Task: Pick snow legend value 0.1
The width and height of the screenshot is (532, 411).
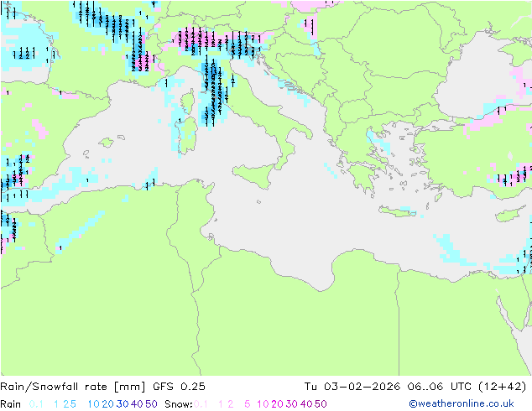Action: pos(201,404)
